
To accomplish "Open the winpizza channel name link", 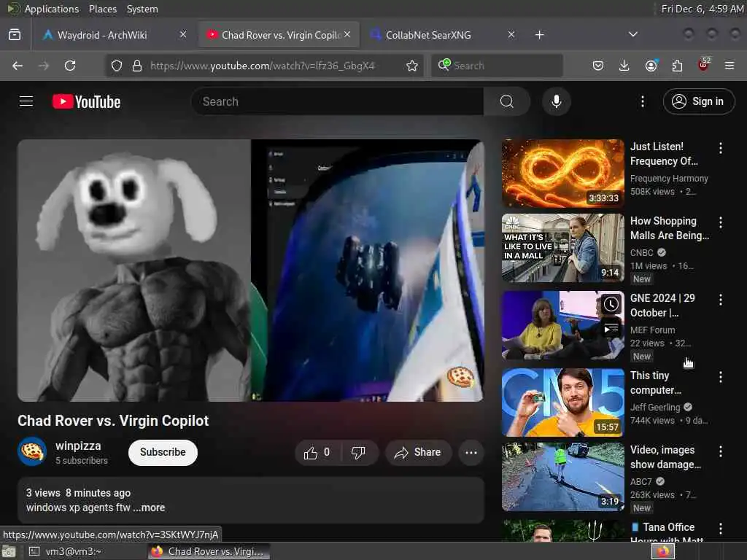I will (78, 446).
